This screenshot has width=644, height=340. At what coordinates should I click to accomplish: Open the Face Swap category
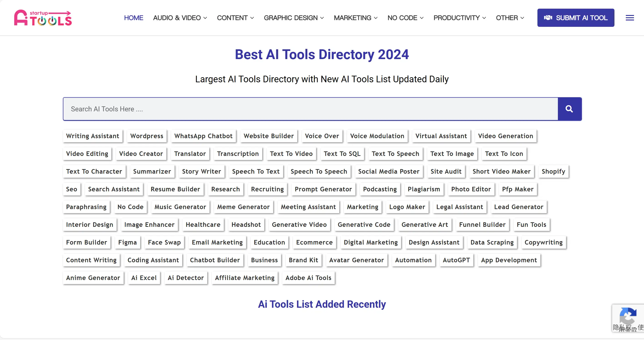pos(164,242)
